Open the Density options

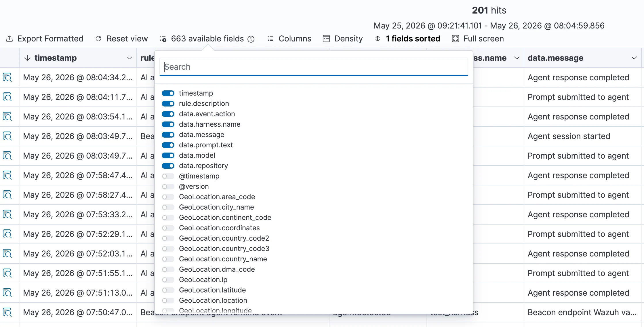click(x=343, y=39)
